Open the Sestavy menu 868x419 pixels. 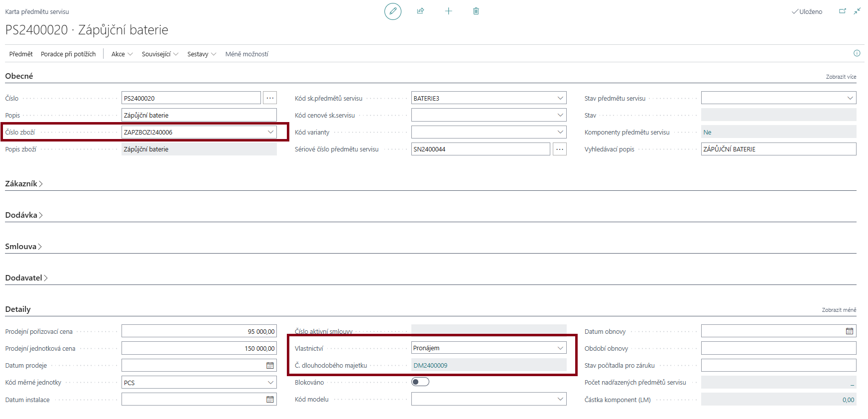coord(202,54)
